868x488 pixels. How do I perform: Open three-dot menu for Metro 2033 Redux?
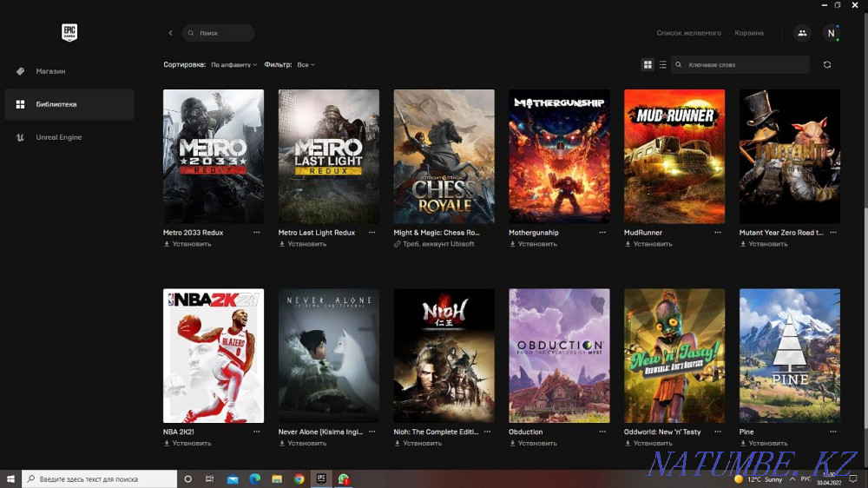(x=256, y=233)
